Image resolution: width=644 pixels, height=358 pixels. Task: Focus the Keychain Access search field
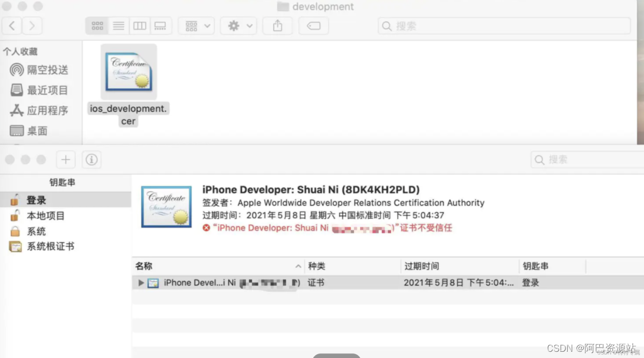pyautogui.click(x=587, y=160)
